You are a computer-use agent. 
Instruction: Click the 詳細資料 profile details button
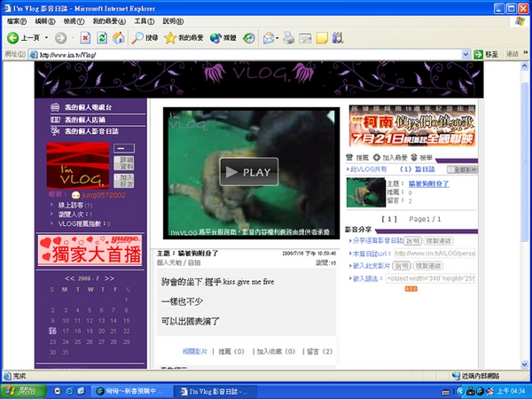[x=124, y=163]
